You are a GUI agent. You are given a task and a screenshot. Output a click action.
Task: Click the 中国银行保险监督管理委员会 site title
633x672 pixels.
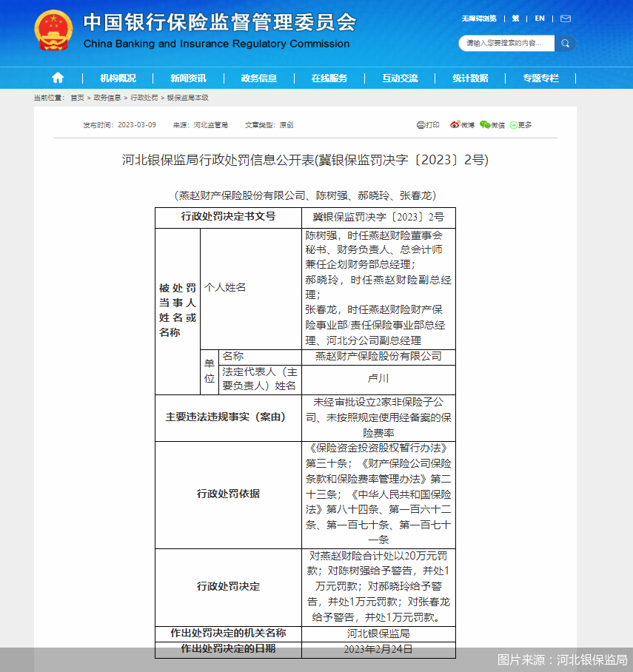click(220, 22)
